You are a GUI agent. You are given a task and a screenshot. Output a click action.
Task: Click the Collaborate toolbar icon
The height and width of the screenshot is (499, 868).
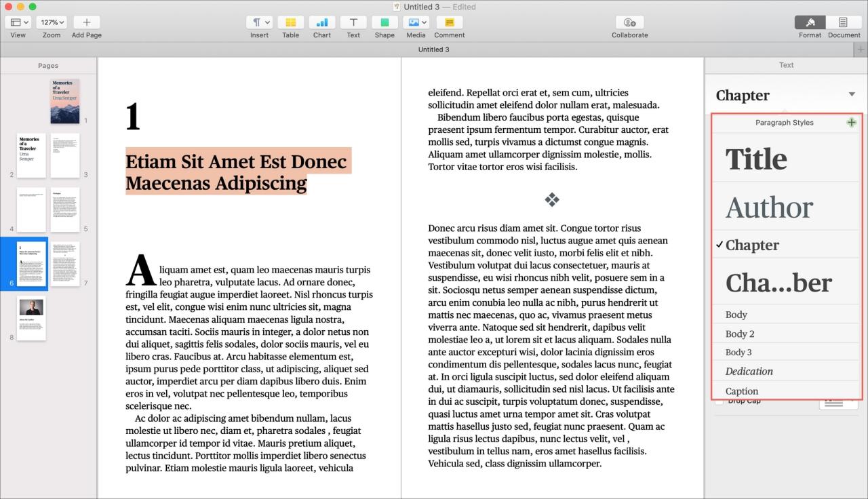629,22
